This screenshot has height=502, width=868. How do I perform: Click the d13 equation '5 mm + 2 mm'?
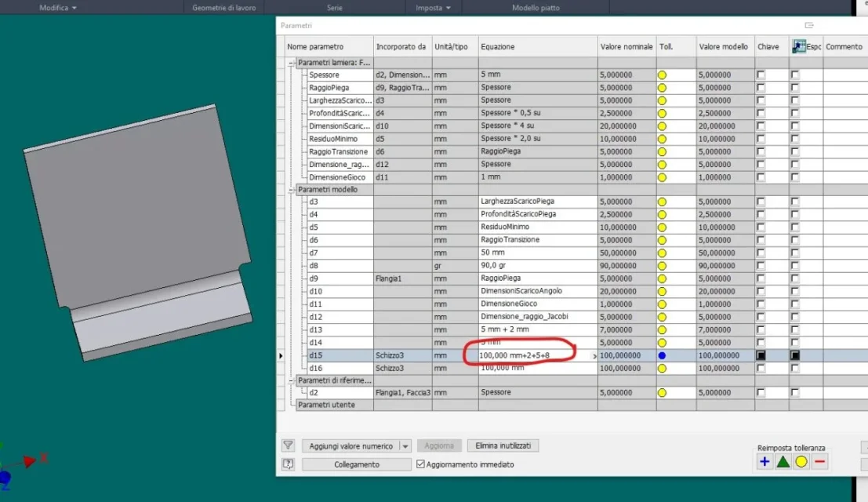(505, 329)
